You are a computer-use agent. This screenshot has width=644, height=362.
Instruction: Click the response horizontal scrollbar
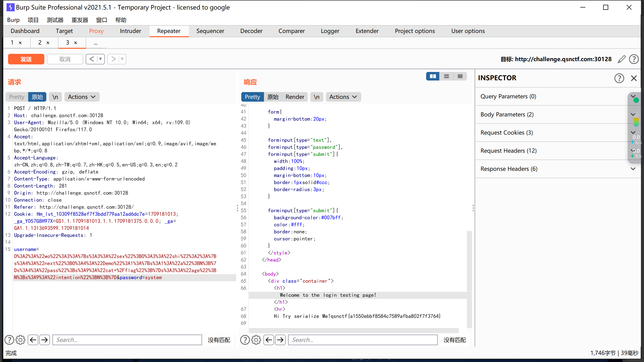click(354, 330)
